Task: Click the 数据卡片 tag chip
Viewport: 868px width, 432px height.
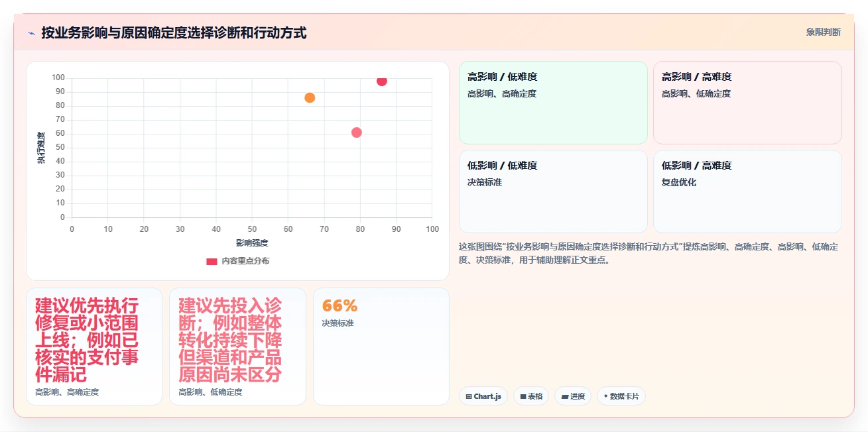Action: pos(621,396)
